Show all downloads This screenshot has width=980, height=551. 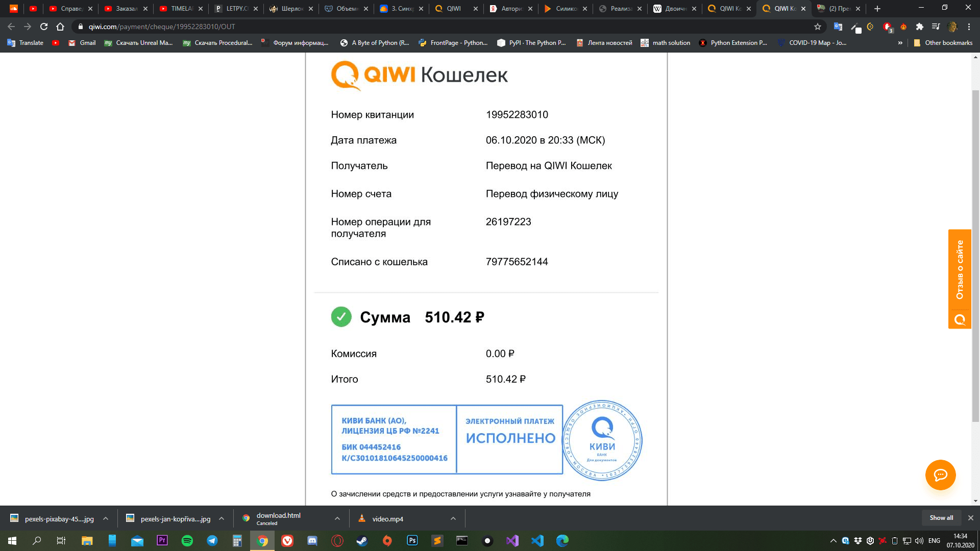coord(941,518)
